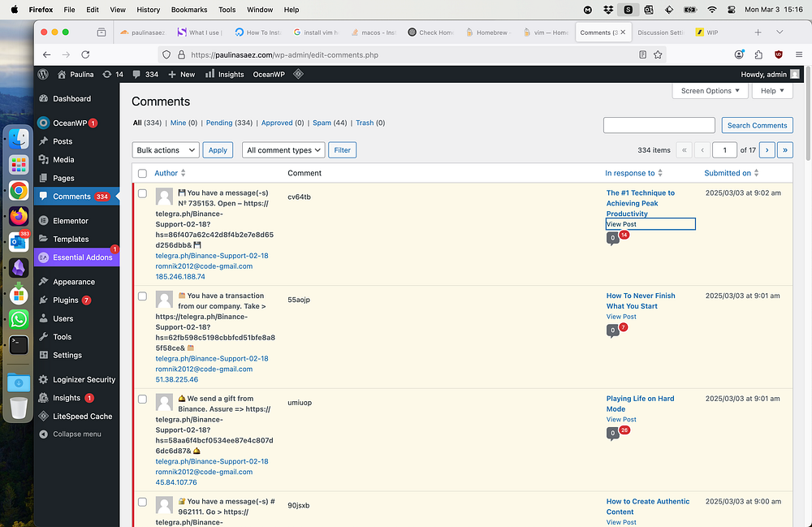Click the Spam (44) filter link
812x527 pixels.
pyautogui.click(x=330, y=123)
